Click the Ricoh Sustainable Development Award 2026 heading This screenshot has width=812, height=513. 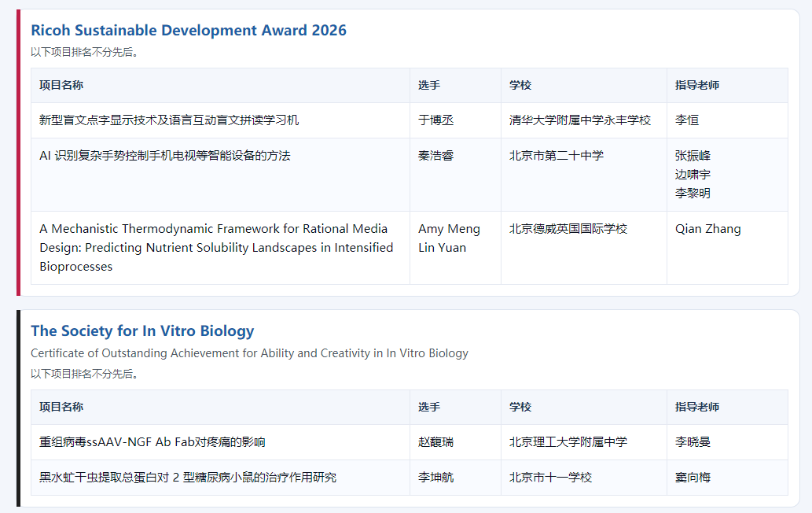pyautogui.click(x=188, y=31)
